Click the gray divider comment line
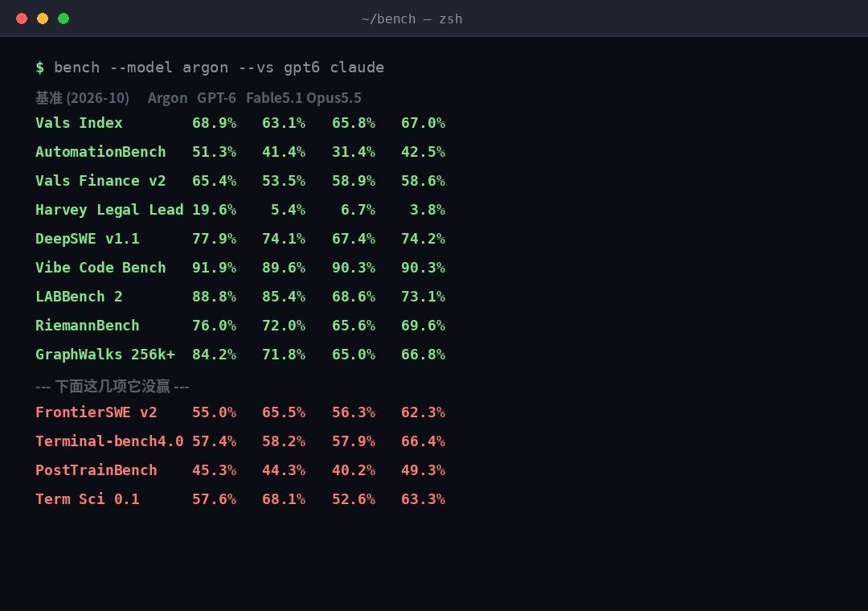 pos(113,386)
